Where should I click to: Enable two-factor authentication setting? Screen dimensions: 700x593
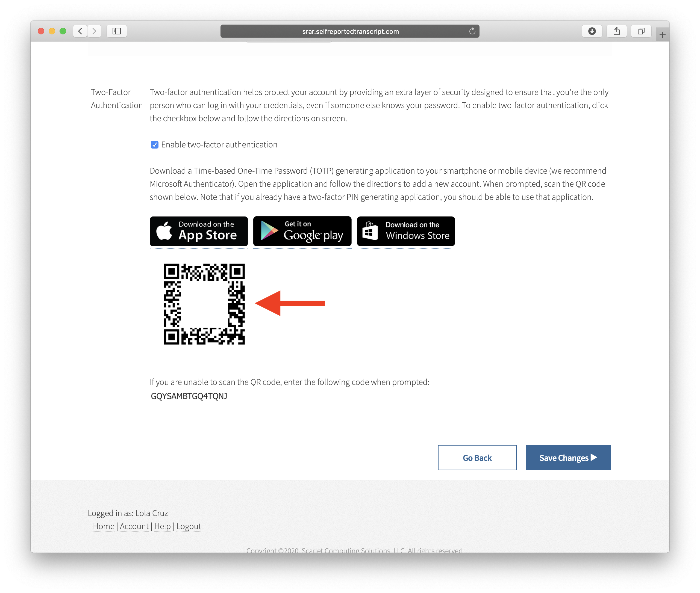point(154,145)
